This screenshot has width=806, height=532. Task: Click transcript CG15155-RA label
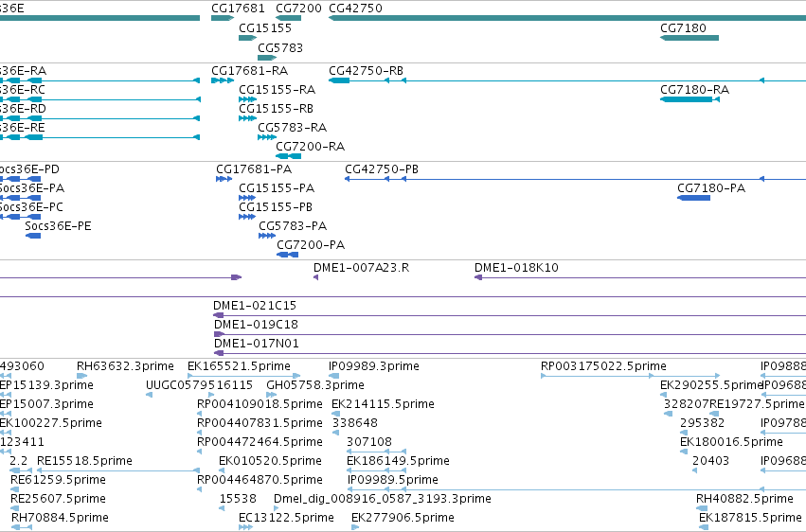pyautogui.click(x=278, y=90)
